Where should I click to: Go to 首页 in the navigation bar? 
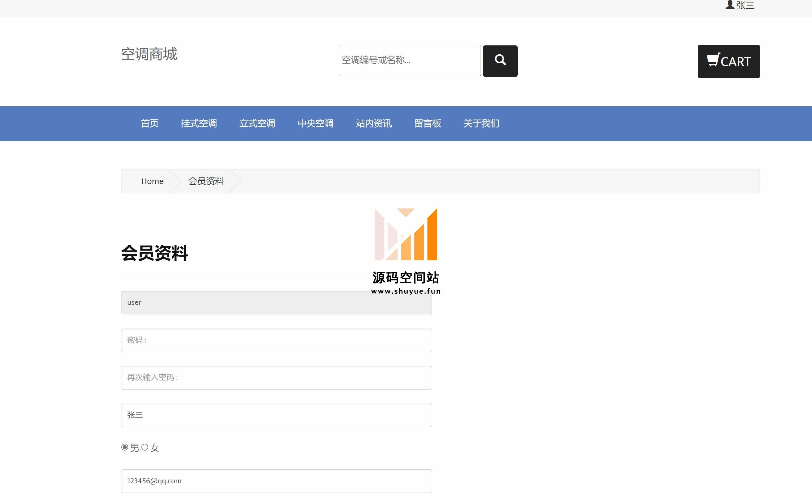(x=149, y=123)
